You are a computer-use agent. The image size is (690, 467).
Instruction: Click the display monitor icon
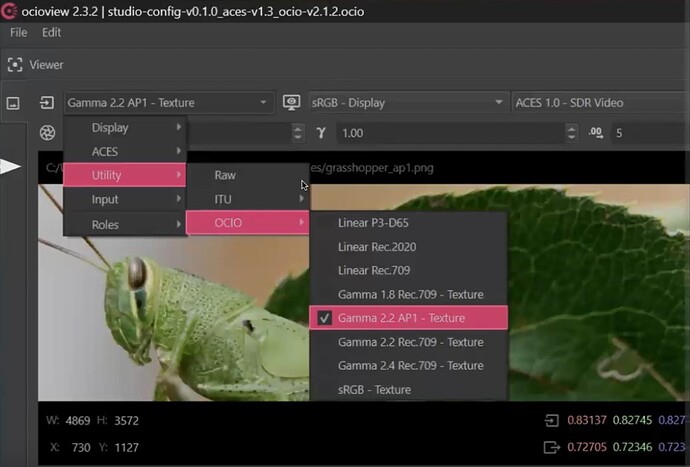(x=291, y=102)
